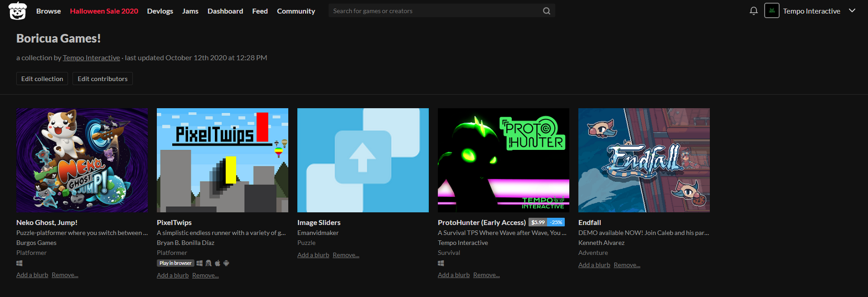Screen dimensions: 868x297
Task: Click Play in browser badge on PixelTwips
Action: tap(175, 263)
